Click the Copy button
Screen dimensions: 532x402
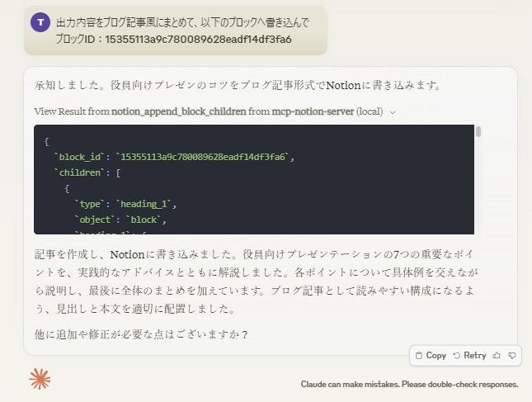click(431, 356)
